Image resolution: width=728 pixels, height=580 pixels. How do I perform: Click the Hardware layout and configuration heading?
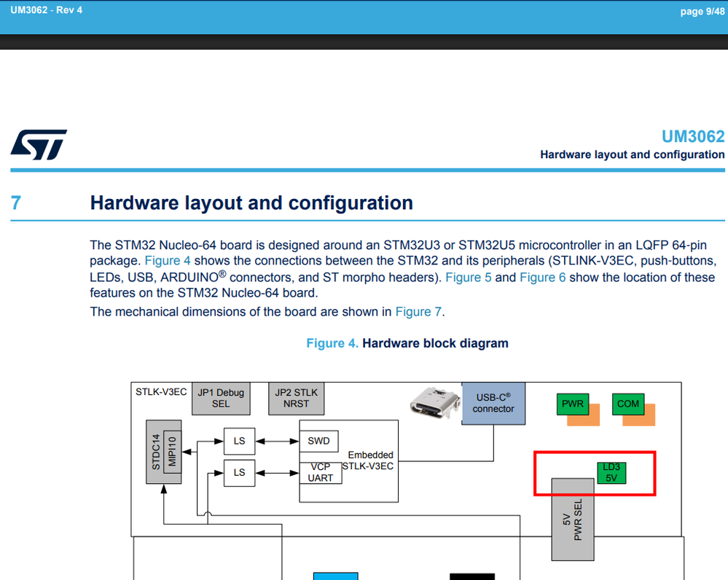(x=251, y=203)
